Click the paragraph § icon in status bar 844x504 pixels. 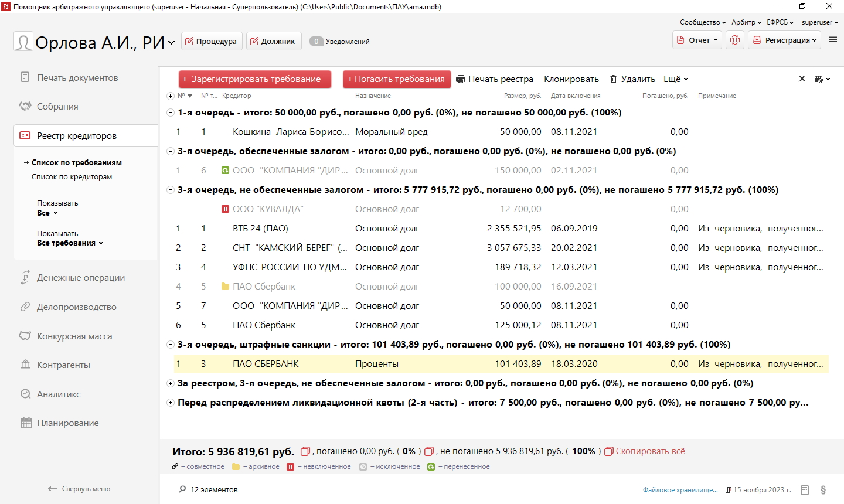[x=823, y=490]
